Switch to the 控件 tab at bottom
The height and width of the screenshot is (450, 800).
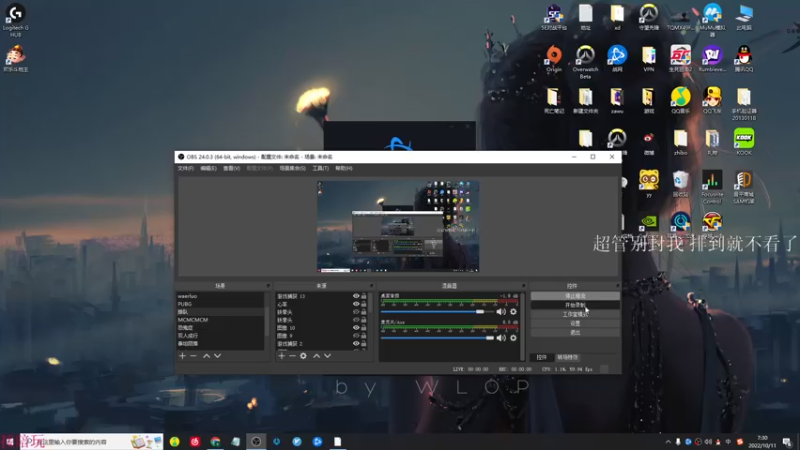541,357
